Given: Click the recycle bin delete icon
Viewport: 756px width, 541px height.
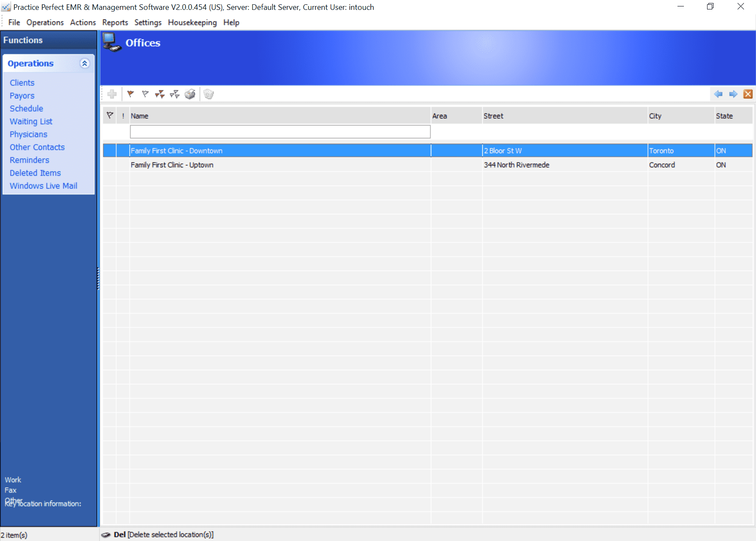Looking at the screenshot, I should click(209, 94).
